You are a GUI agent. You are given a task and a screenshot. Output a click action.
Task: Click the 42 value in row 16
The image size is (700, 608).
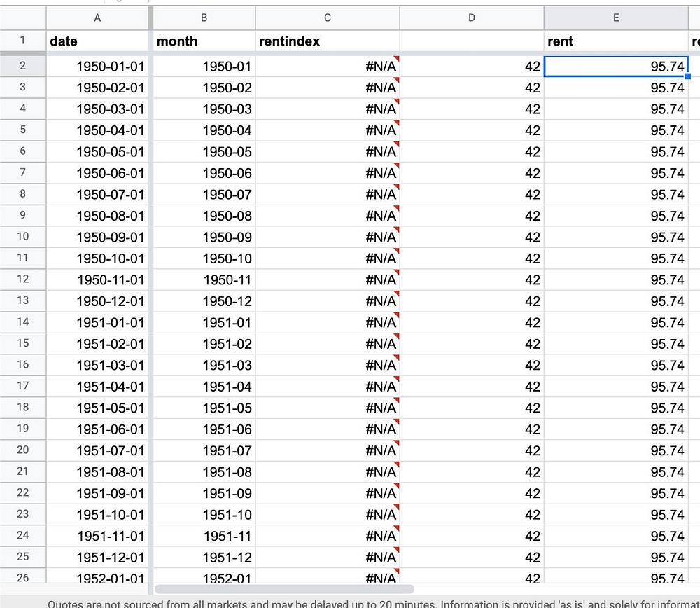471,365
